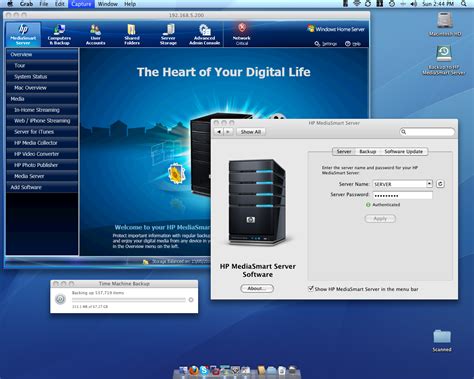This screenshot has width=474, height=379.
Task: Select Overview in the sidebar
Action: click(x=42, y=54)
